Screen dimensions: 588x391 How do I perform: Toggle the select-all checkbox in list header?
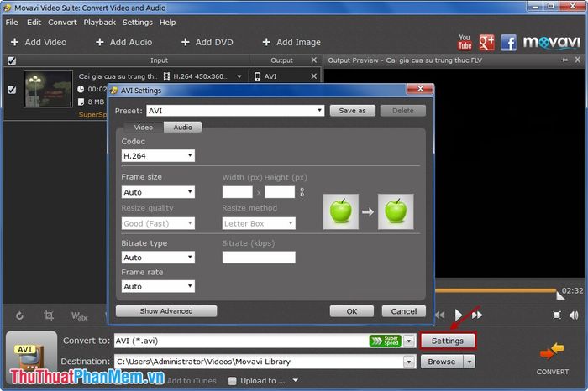[12, 60]
